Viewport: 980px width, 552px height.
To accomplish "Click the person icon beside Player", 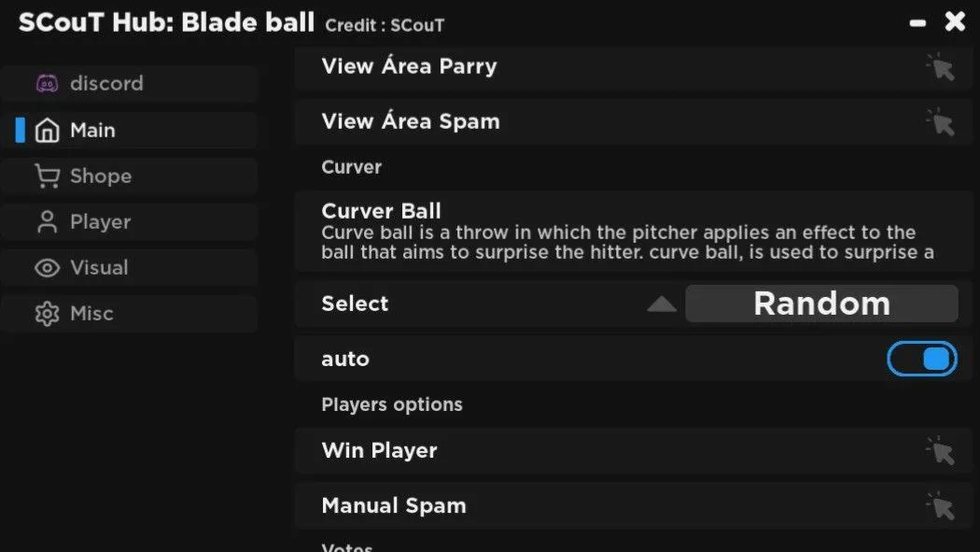I will 47,222.
